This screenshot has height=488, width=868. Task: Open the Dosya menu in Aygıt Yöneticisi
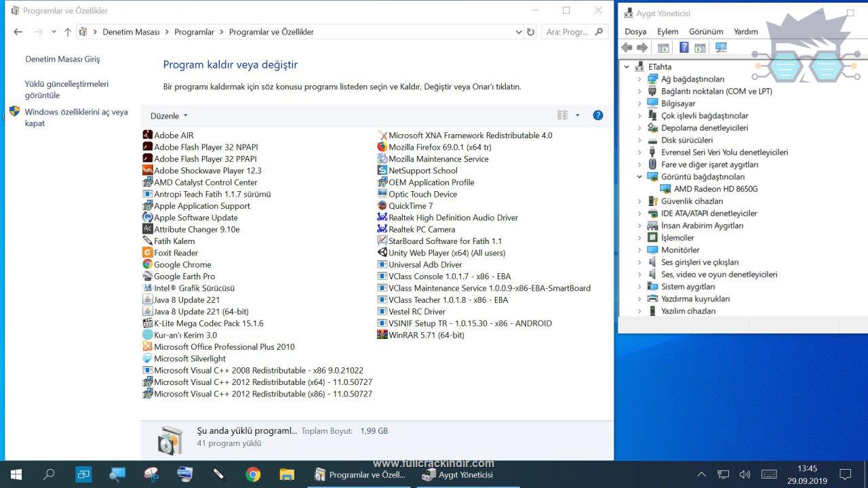[635, 32]
